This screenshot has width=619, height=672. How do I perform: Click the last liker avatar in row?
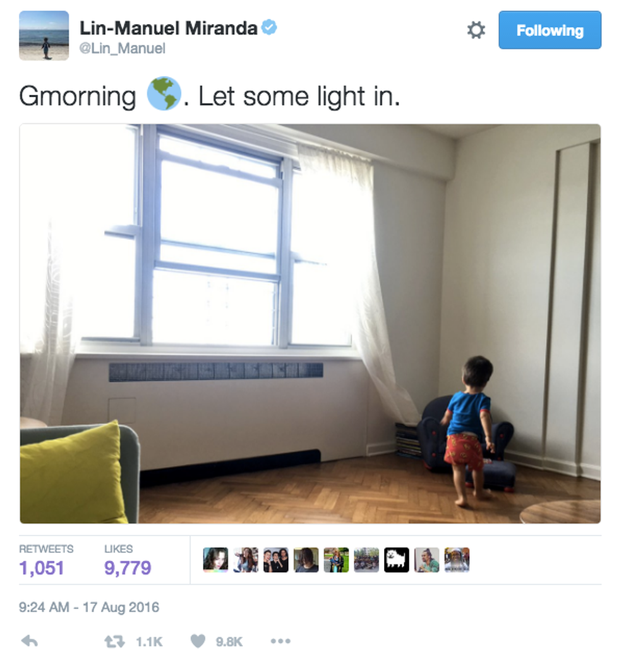tap(457, 560)
